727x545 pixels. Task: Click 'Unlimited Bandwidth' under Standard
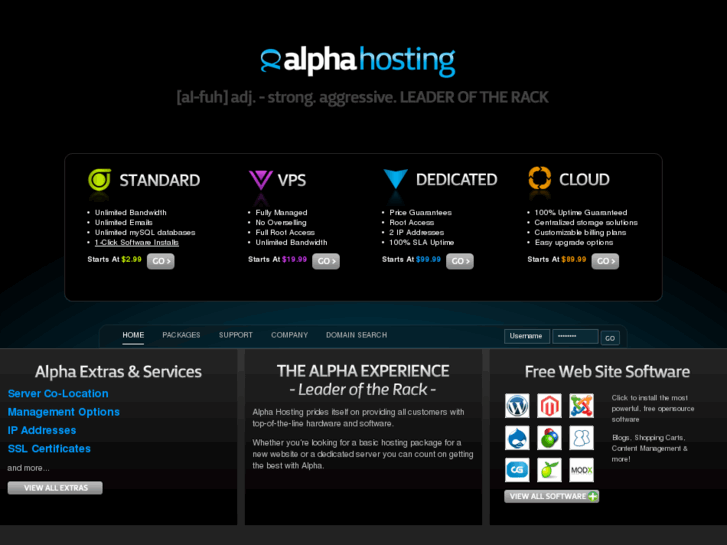pos(131,212)
